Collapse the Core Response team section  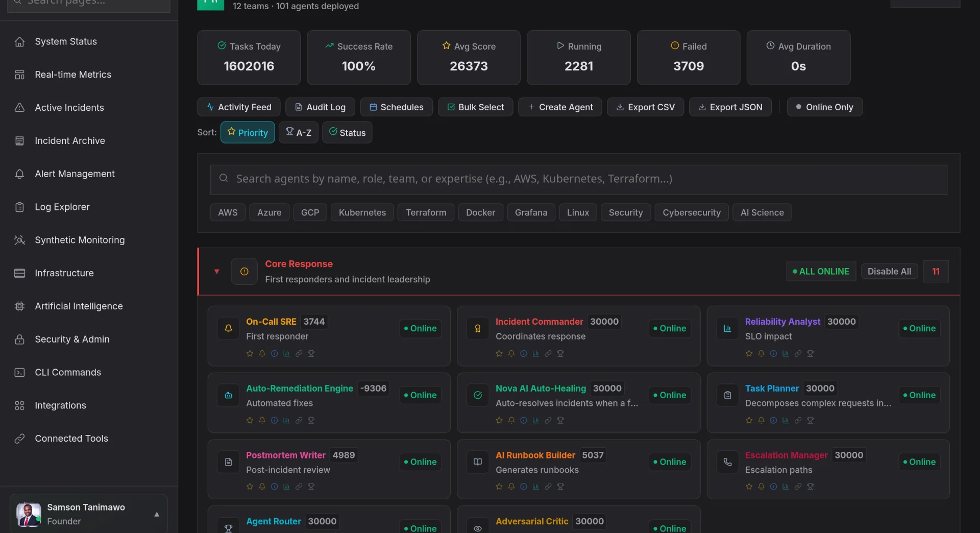[x=216, y=272]
